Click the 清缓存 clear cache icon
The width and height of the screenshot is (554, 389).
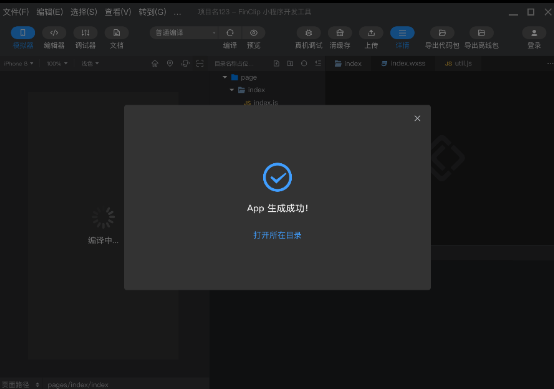click(x=340, y=33)
